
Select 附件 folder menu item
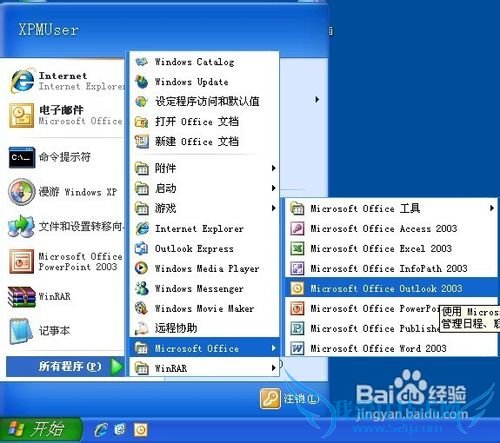tap(204, 168)
